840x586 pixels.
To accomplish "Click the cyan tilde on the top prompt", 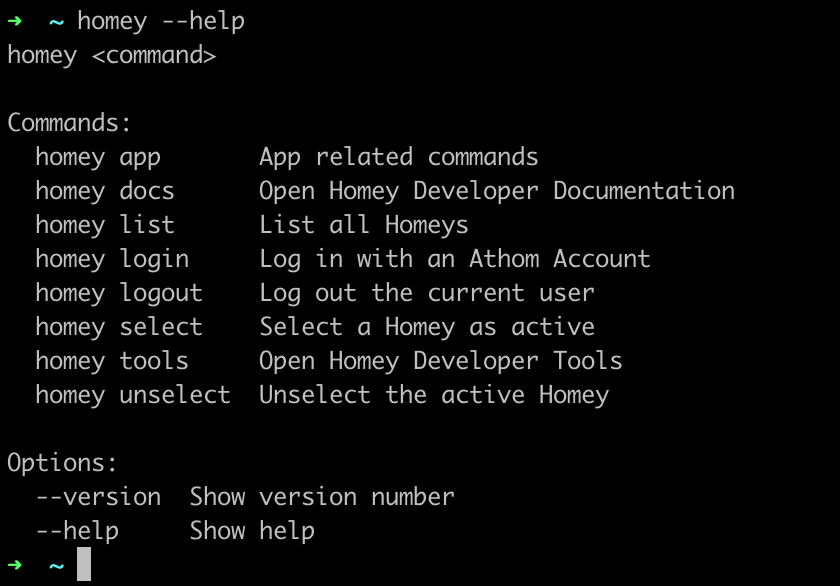I will [x=56, y=22].
